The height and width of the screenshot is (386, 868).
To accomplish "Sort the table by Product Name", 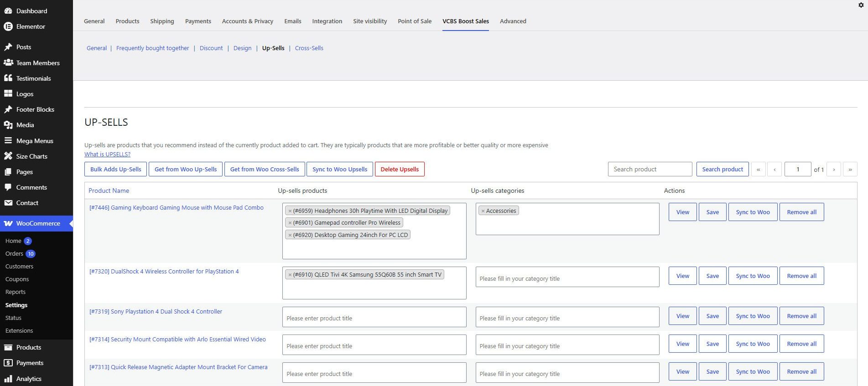I will (x=109, y=190).
